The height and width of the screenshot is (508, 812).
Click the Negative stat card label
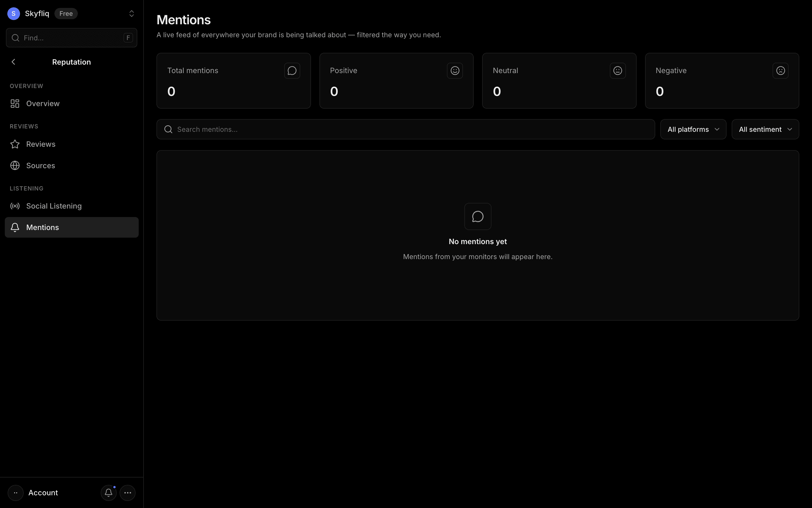point(671,71)
